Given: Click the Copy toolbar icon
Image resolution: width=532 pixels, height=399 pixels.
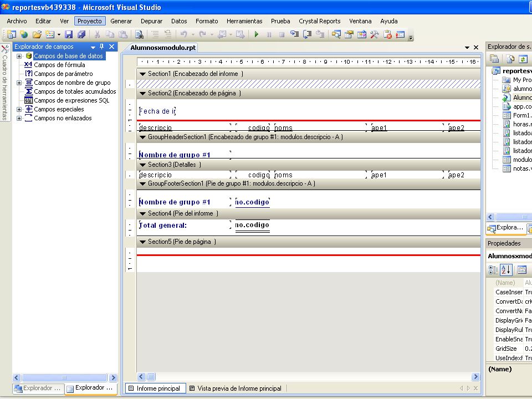Looking at the screenshot, I should pyautogui.click(x=110, y=34).
